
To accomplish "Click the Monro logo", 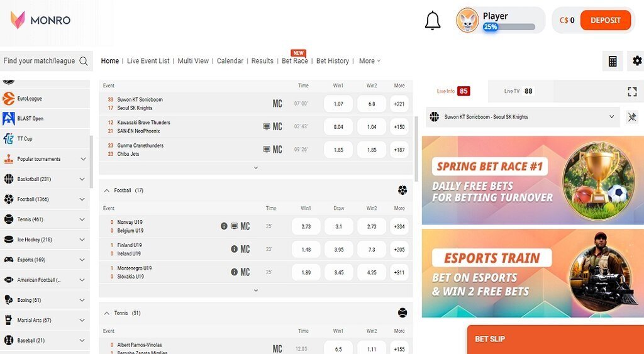I will click(40, 20).
